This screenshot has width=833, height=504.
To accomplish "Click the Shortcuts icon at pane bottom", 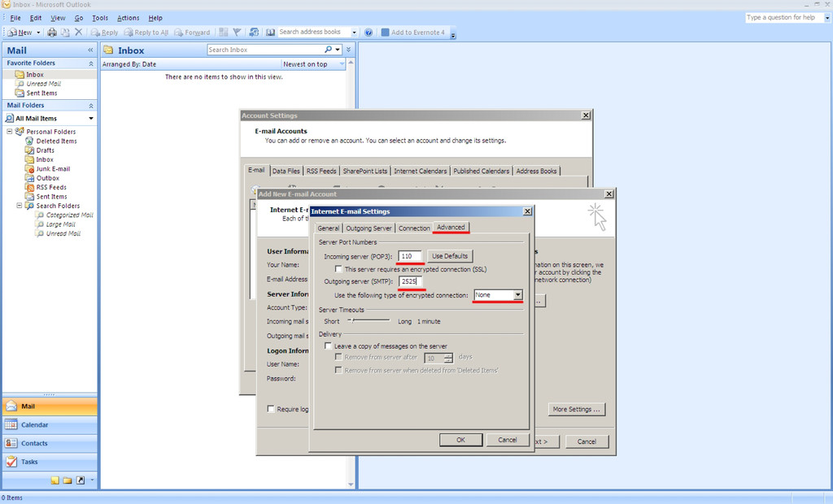I will coord(81,480).
